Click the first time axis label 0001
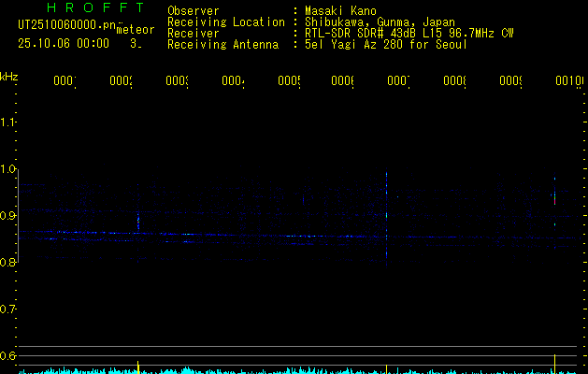Image resolution: width=588 pixels, height=374 pixels. (x=65, y=81)
